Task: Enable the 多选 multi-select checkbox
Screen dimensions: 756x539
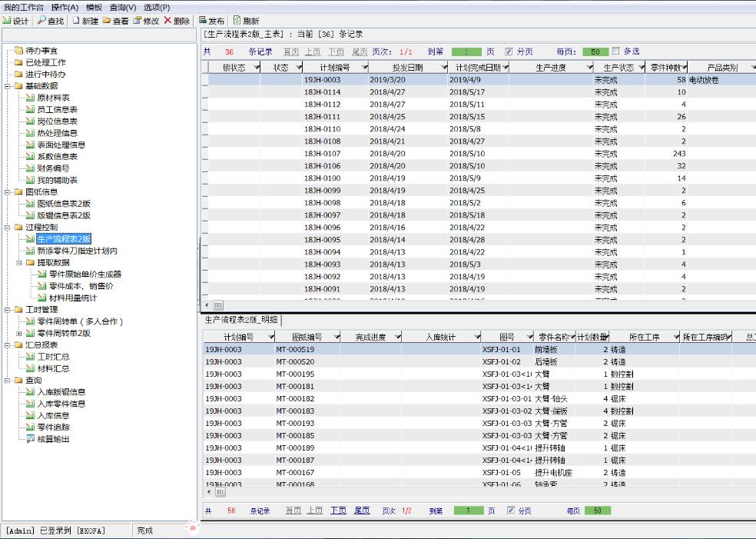Action: 615,52
